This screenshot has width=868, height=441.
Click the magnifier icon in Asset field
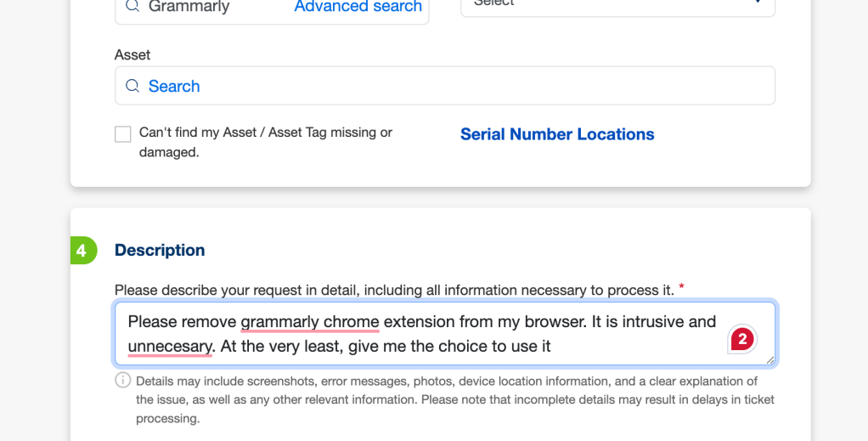(132, 86)
